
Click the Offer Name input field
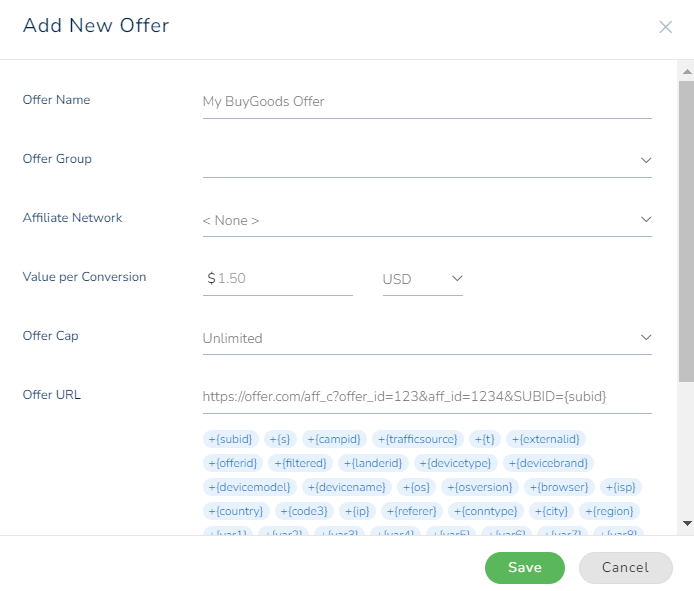[x=426, y=101]
